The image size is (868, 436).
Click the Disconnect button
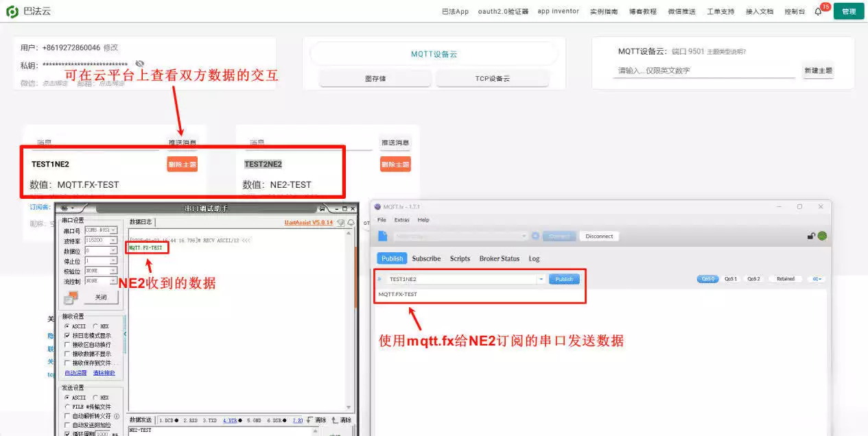click(599, 236)
